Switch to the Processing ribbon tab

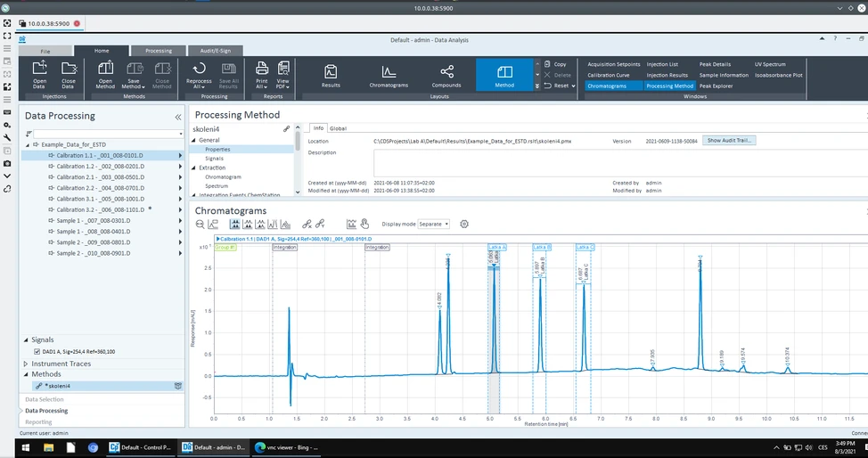[159, 51]
